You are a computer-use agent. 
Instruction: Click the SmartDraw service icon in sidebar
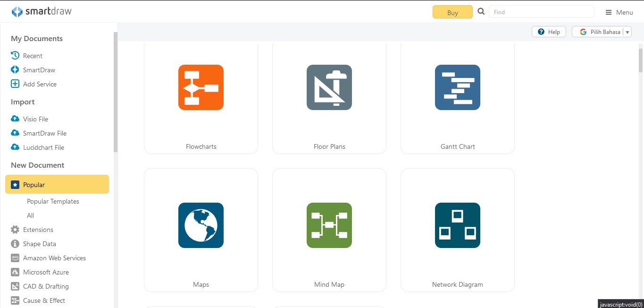[x=15, y=69]
